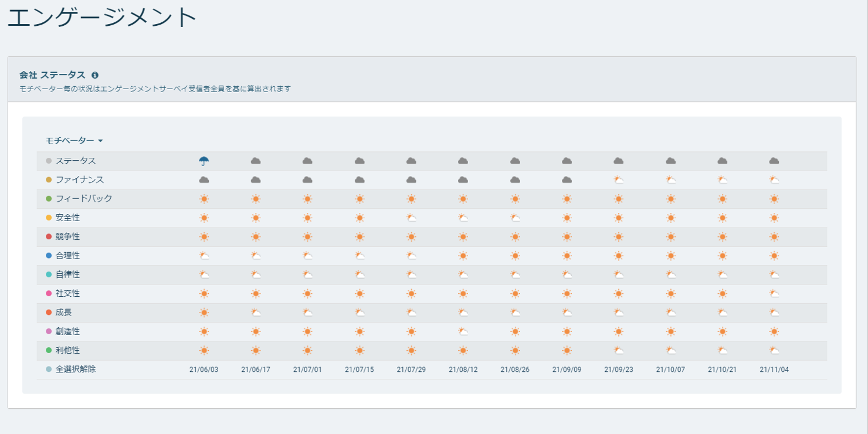The height and width of the screenshot is (434, 868).
Task: Click the info icon beside 会社 ステータス
Action: [95, 75]
